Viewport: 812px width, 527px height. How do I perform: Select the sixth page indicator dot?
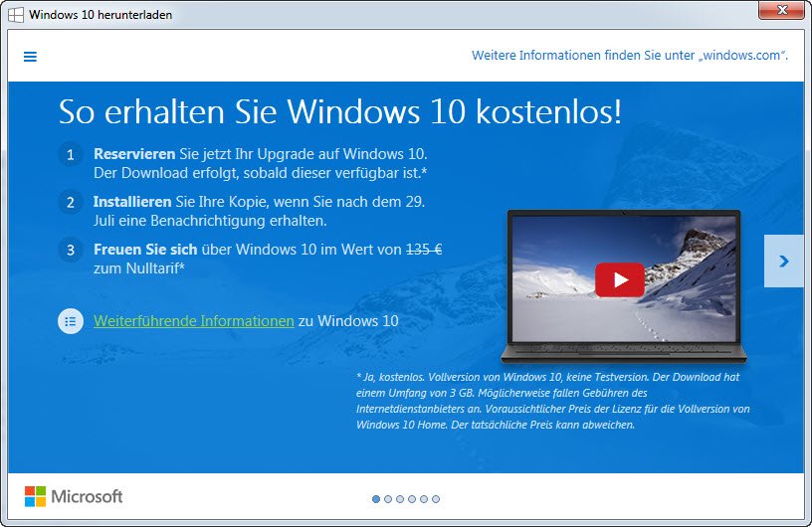tap(436, 499)
